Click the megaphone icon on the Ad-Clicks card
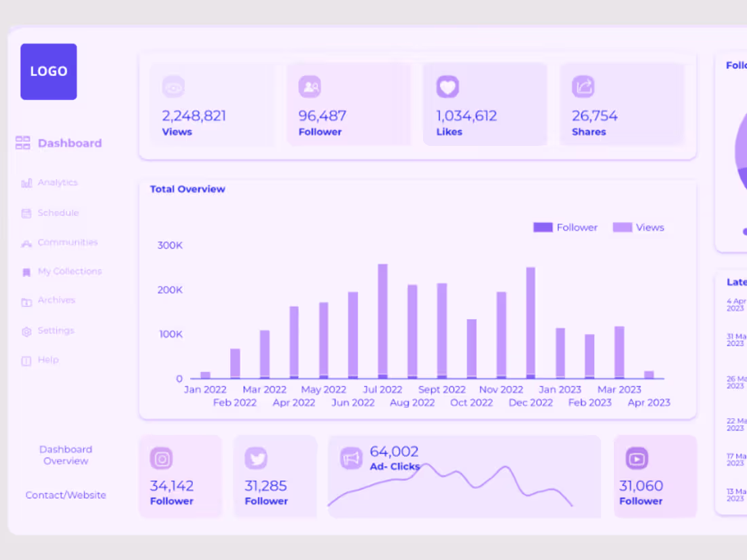The height and width of the screenshot is (560, 747). [x=351, y=459]
